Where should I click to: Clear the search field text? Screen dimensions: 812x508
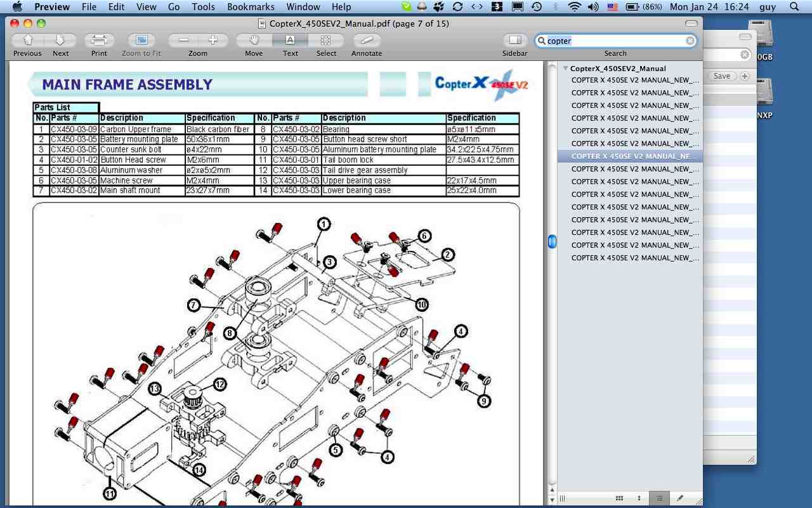(x=690, y=41)
